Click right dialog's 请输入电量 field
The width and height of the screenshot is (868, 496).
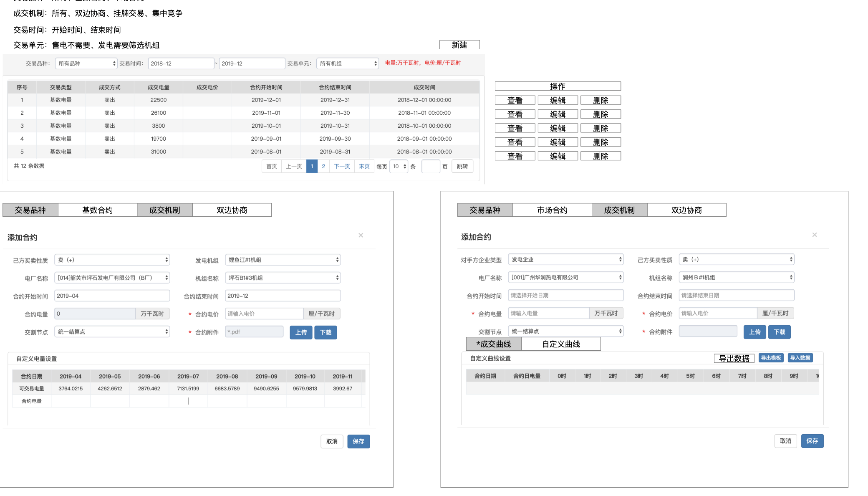(x=549, y=313)
